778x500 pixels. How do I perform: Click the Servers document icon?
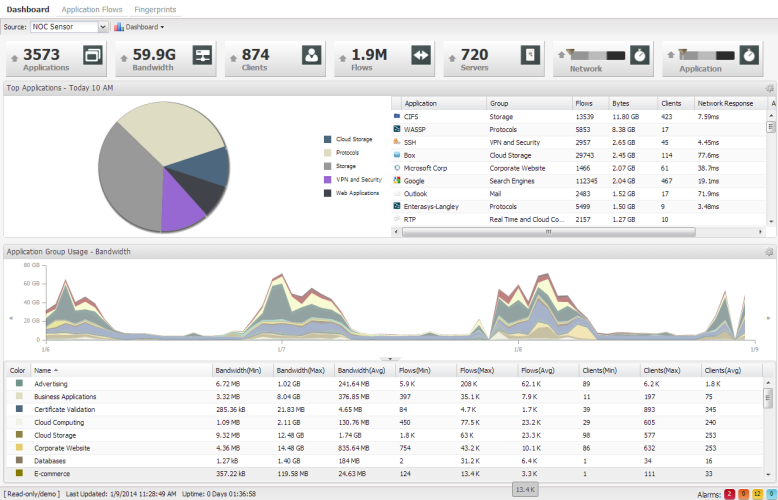coord(530,55)
